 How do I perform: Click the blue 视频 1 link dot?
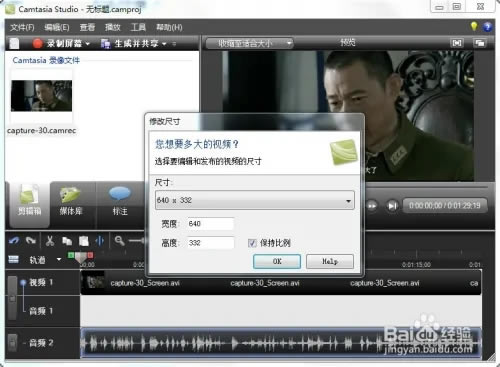click(23, 283)
